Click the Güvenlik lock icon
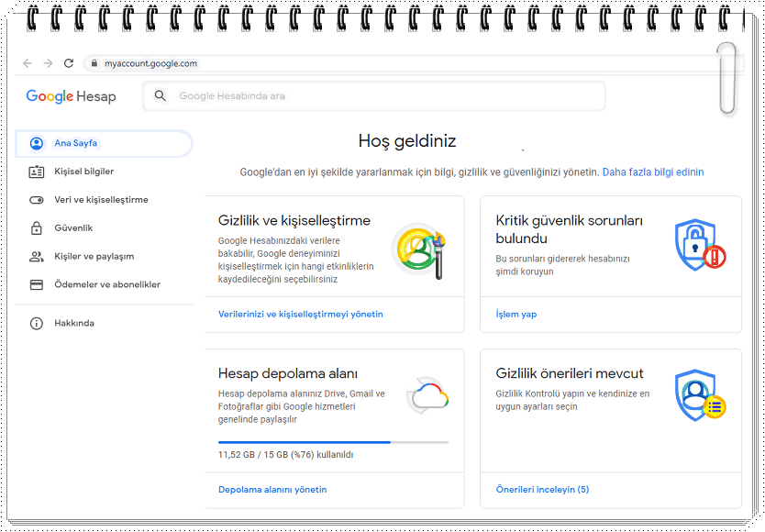 37,227
